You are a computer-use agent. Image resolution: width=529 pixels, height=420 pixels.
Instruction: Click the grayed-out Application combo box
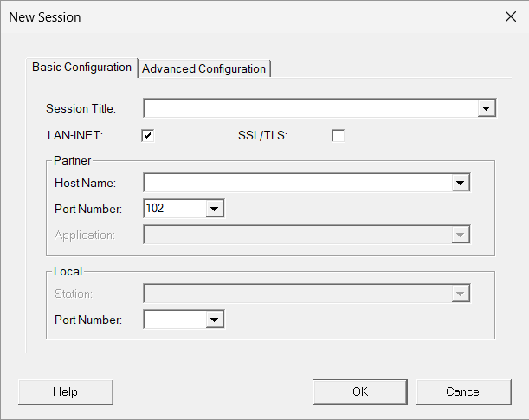(306, 235)
